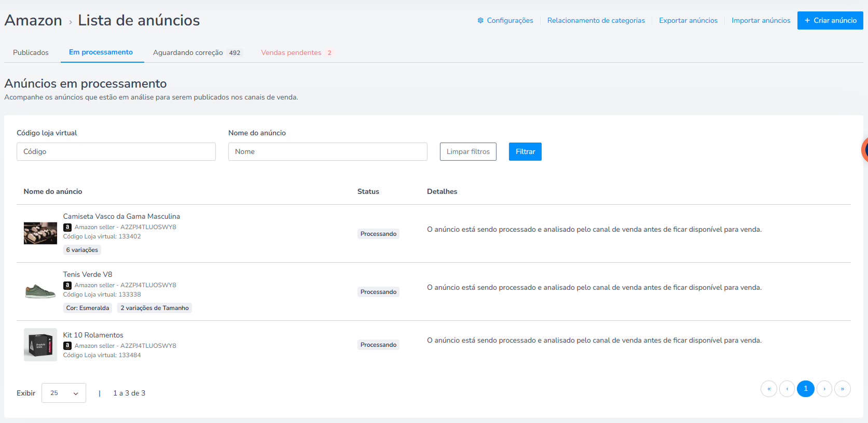Go to previous page with single-left arrow
This screenshot has height=423, width=868.
tap(787, 389)
